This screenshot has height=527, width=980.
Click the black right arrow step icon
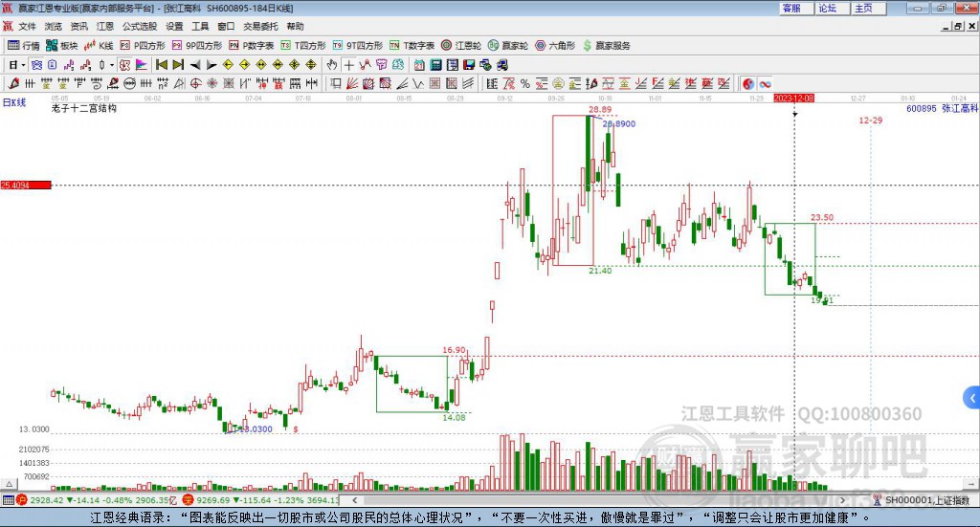212,65
